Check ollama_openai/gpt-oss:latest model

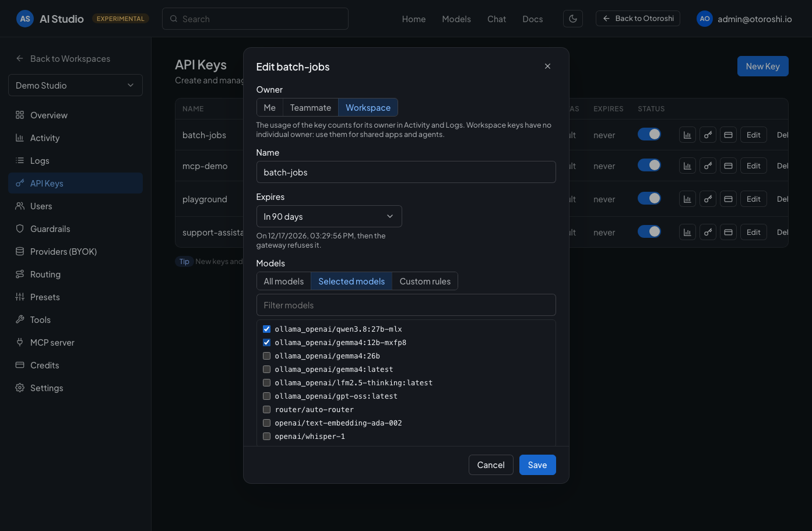[x=266, y=396]
